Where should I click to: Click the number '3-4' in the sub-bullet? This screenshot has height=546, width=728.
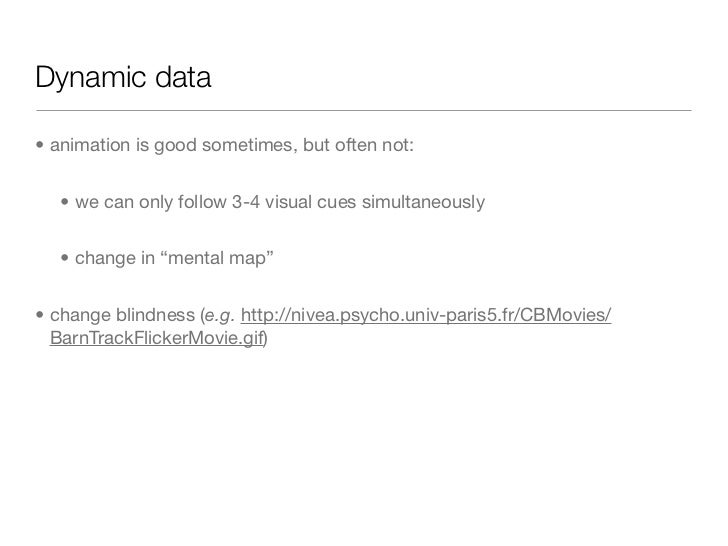[x=246, y=202]
